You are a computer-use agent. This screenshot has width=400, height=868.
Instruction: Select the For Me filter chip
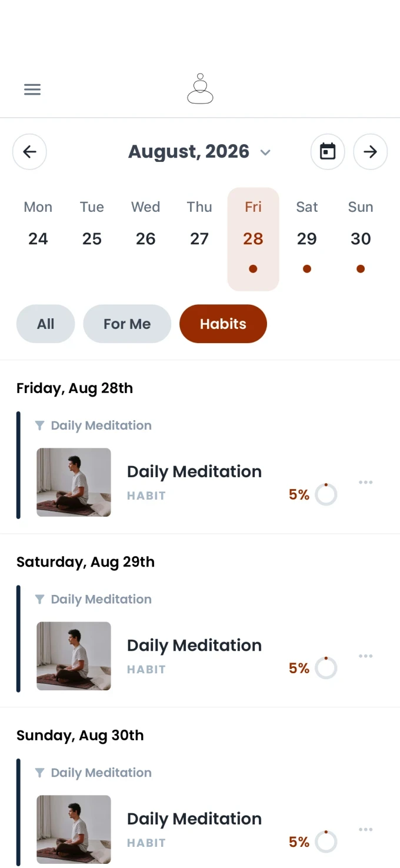point(127,324)
